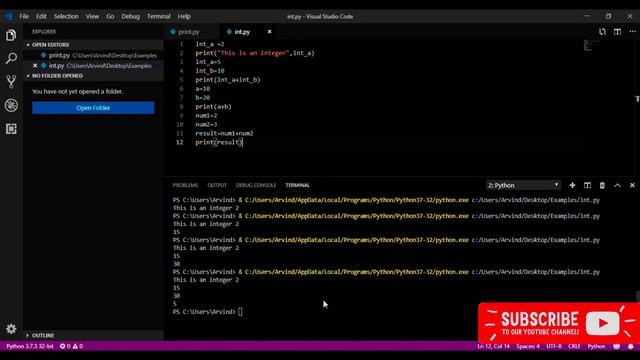Select print.py in Open Editors list
Image resolution: width=640 pixels, height=360 pixels.
93,55
